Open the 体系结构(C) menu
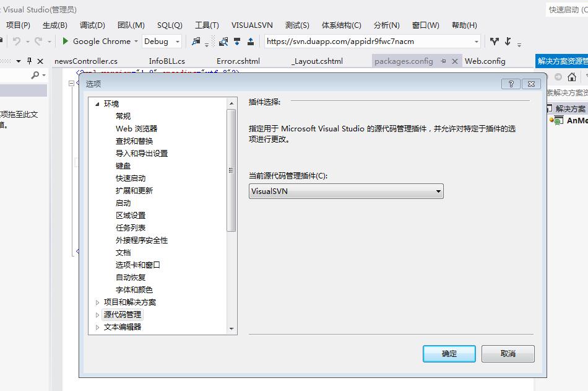 341,25
